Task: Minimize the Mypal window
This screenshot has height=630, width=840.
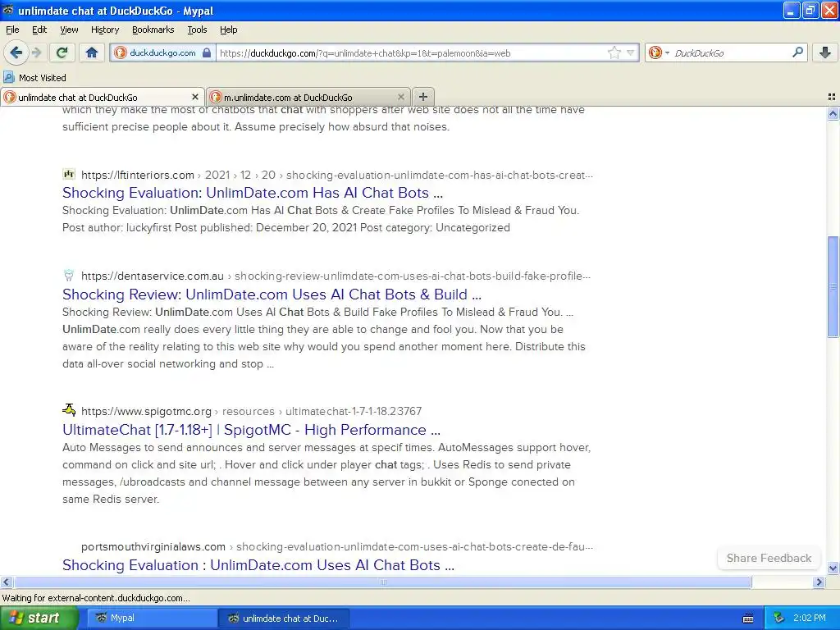Action: [x=792, y=10]
